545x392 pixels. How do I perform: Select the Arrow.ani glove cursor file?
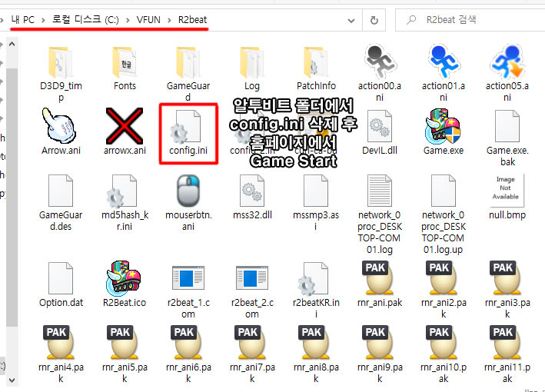tap(61, 132)
